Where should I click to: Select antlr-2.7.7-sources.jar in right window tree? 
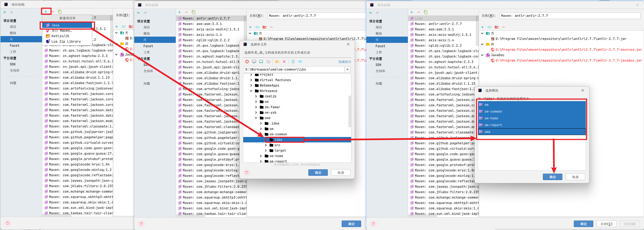[569, 50]
